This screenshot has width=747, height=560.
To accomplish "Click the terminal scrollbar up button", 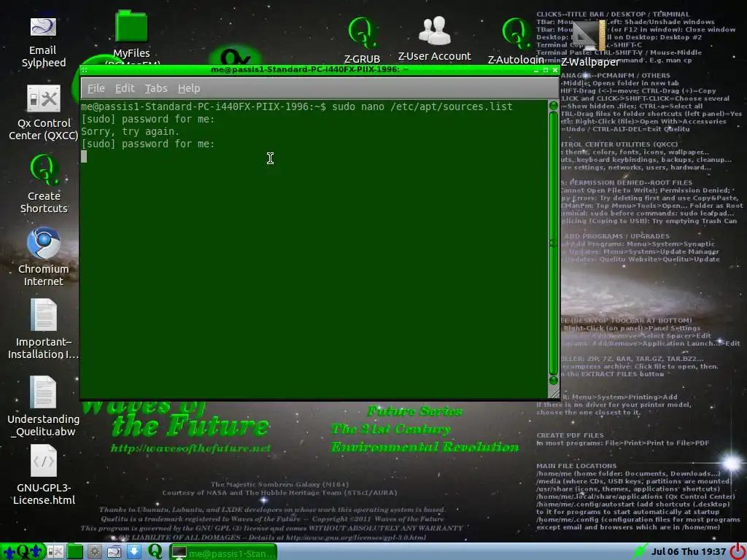I will click(x=553, y=105).
